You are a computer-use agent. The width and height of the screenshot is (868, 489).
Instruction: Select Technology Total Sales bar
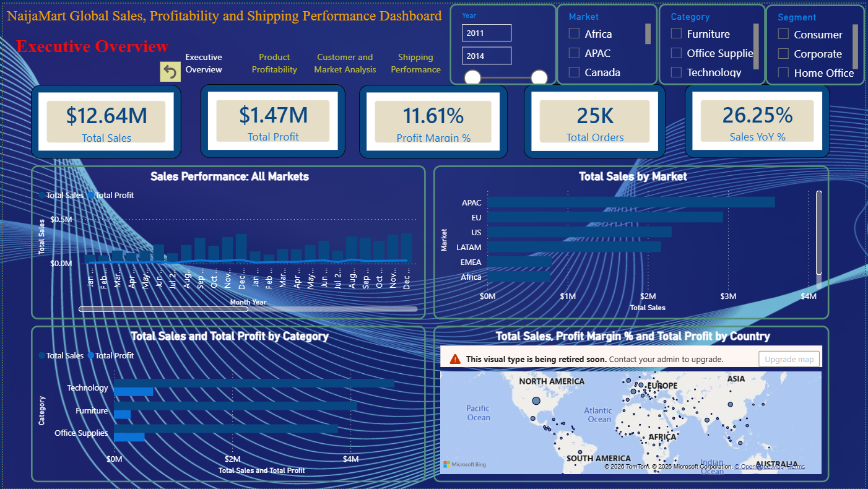tap(254, 383)
